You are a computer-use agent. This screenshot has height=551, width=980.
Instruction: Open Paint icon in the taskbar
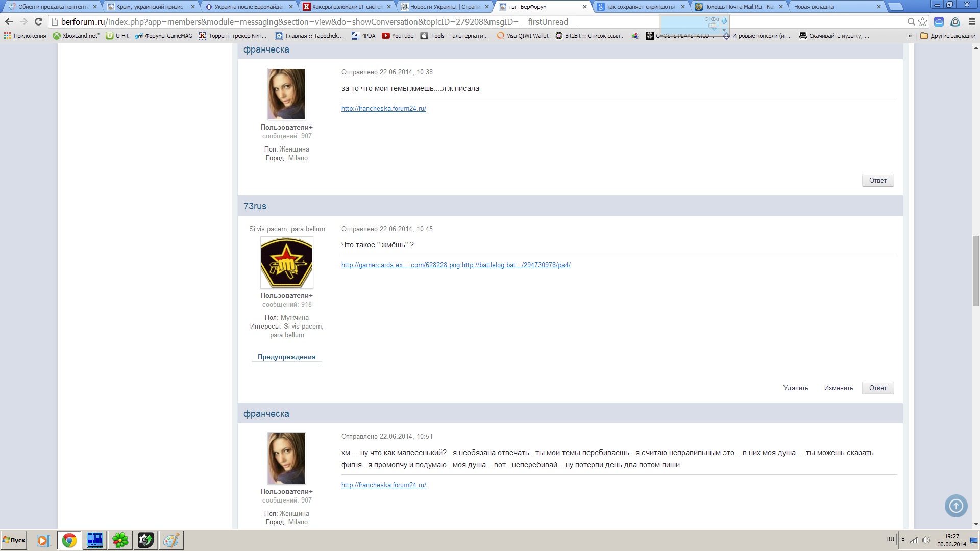171,540
